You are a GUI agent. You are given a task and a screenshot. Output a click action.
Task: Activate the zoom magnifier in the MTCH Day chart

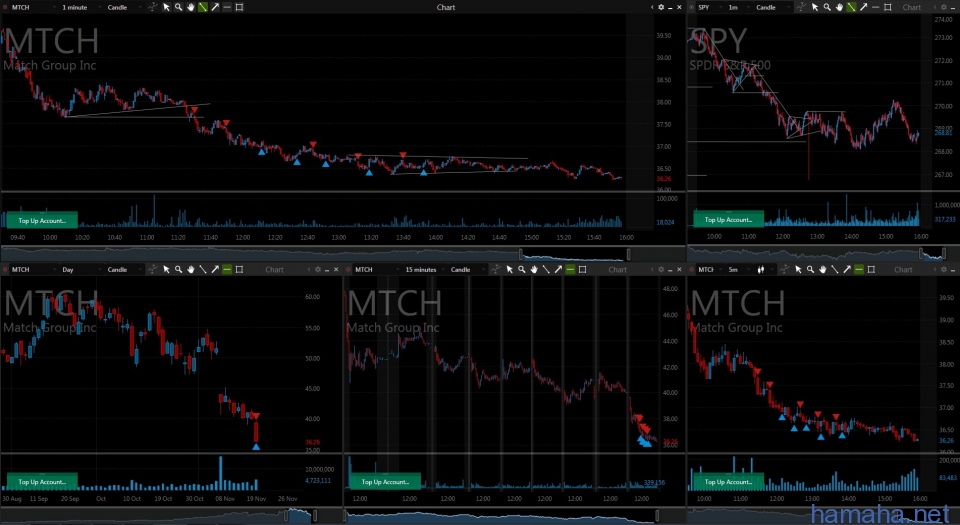click(x=178, y=269)
